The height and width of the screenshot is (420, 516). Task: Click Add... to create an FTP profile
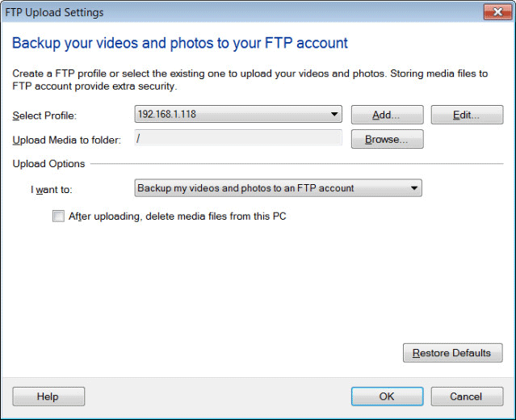tap(387, 115)
